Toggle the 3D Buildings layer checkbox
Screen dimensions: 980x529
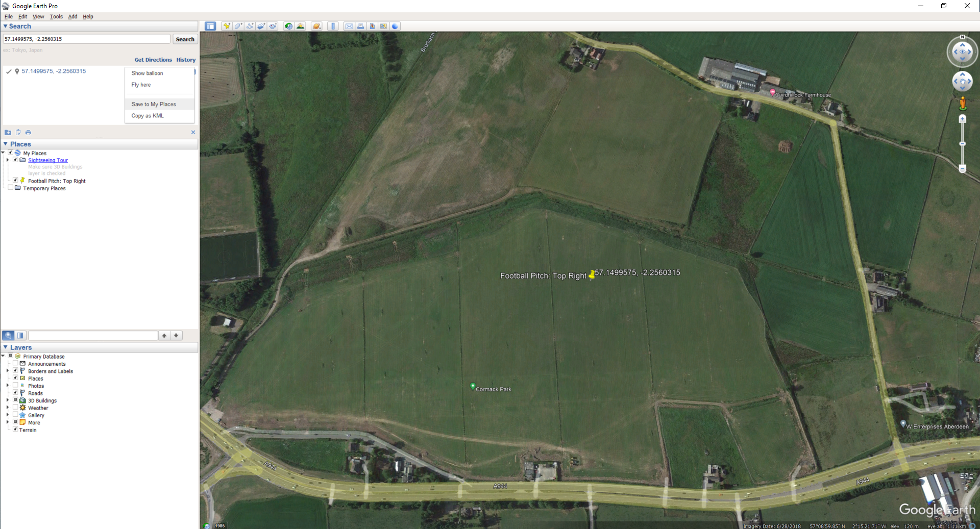[15, 400]
